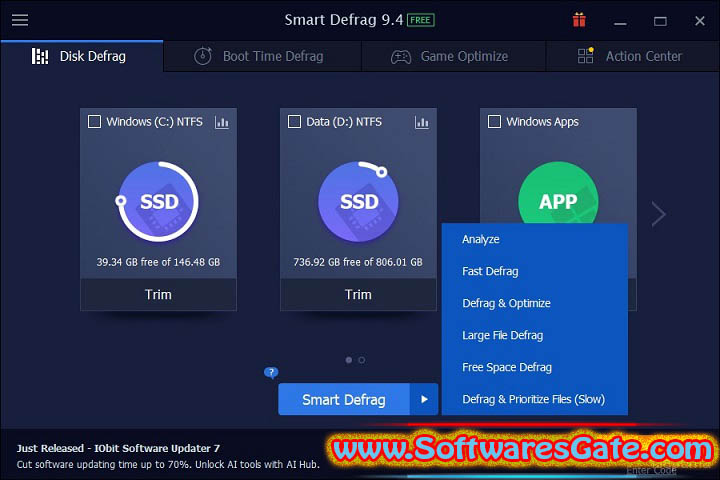Click the Boot Time Defrag clock icon
The width and height of the screenshot is (720, 480).
pos(202,56)
